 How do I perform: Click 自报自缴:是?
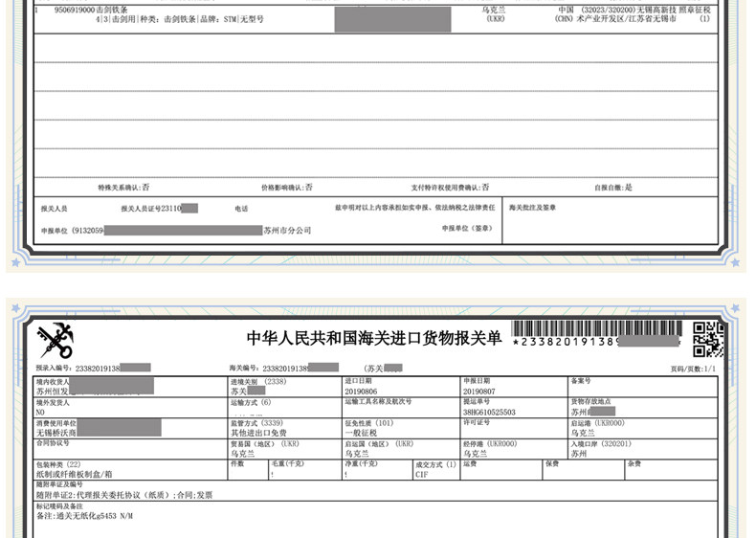pos(612,188)
